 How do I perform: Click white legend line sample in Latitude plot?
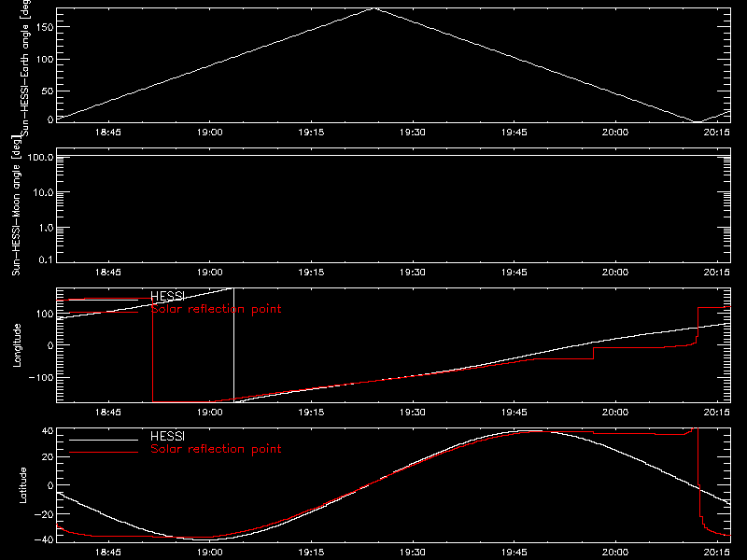pyautogui.click(x=104, y=440)
